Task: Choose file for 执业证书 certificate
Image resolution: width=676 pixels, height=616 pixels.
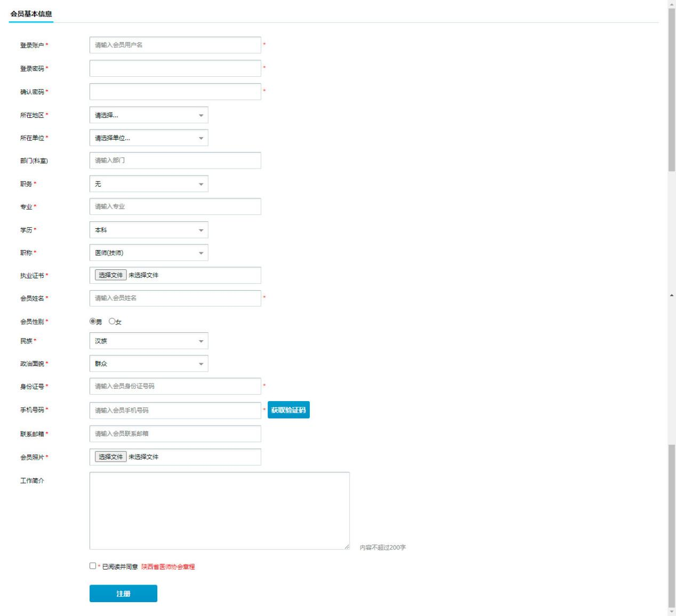Action: click(x=111, y=275)
